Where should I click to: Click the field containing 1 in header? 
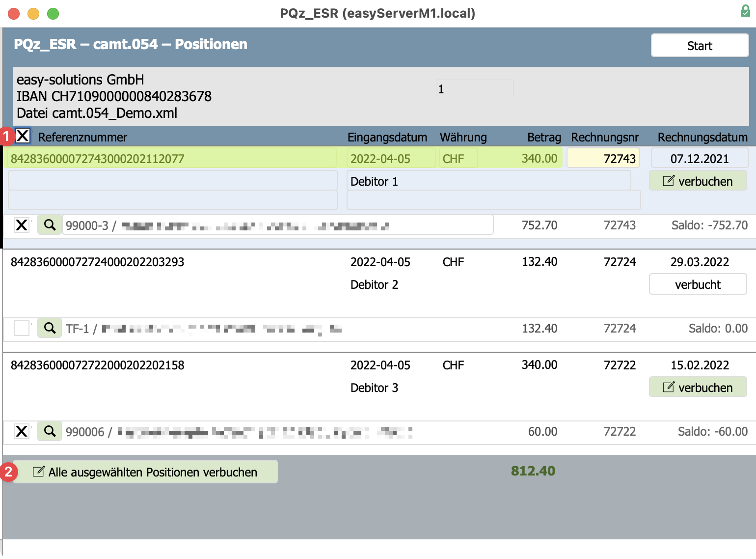click(x=474, y=88)
